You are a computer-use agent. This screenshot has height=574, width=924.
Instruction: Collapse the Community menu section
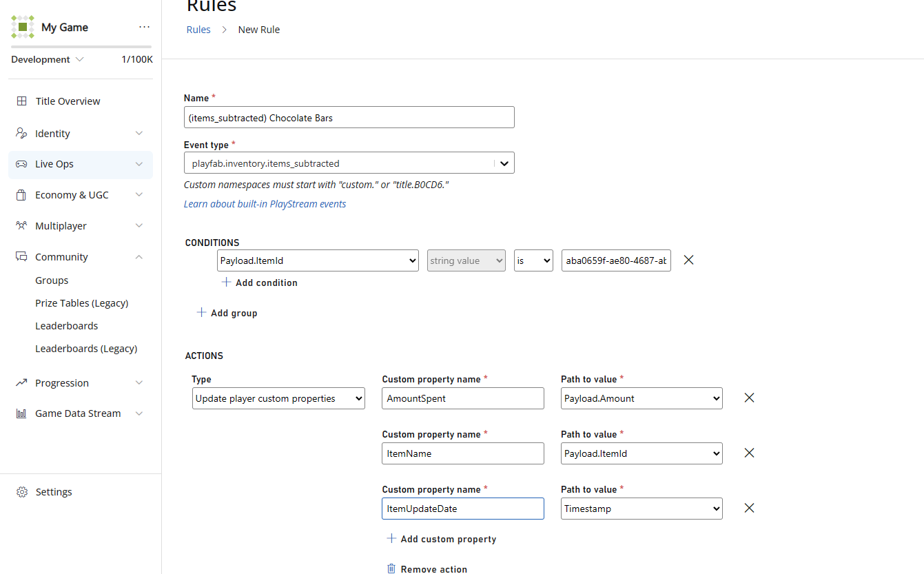tap(139, 256)
